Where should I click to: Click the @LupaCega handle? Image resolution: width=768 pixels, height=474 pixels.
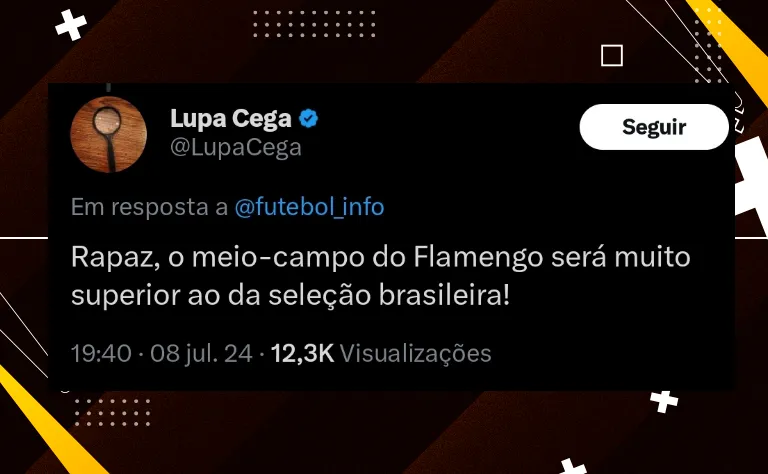(236, 147)
